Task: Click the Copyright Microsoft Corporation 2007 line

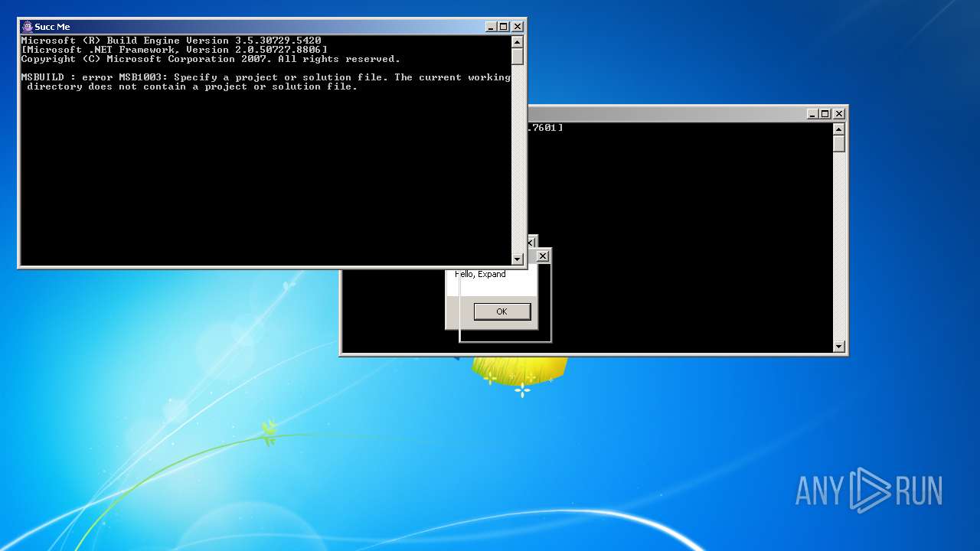Action: (x=211, y=59)
